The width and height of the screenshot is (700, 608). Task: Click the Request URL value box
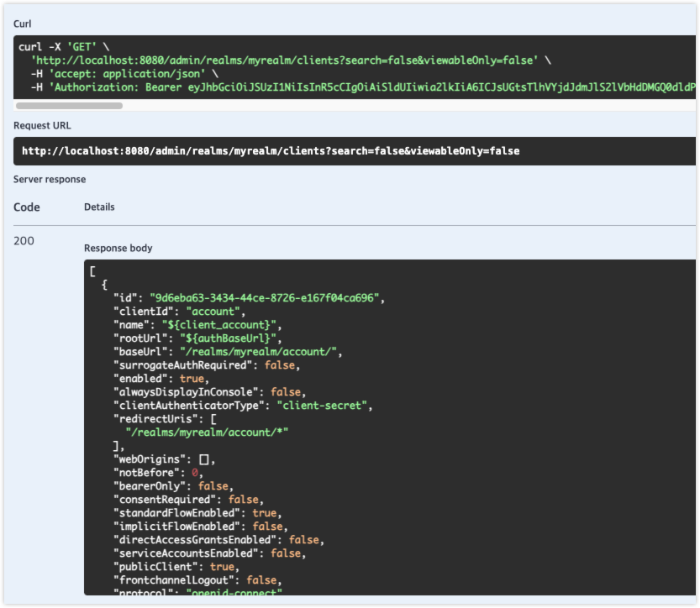click(355, 151)
